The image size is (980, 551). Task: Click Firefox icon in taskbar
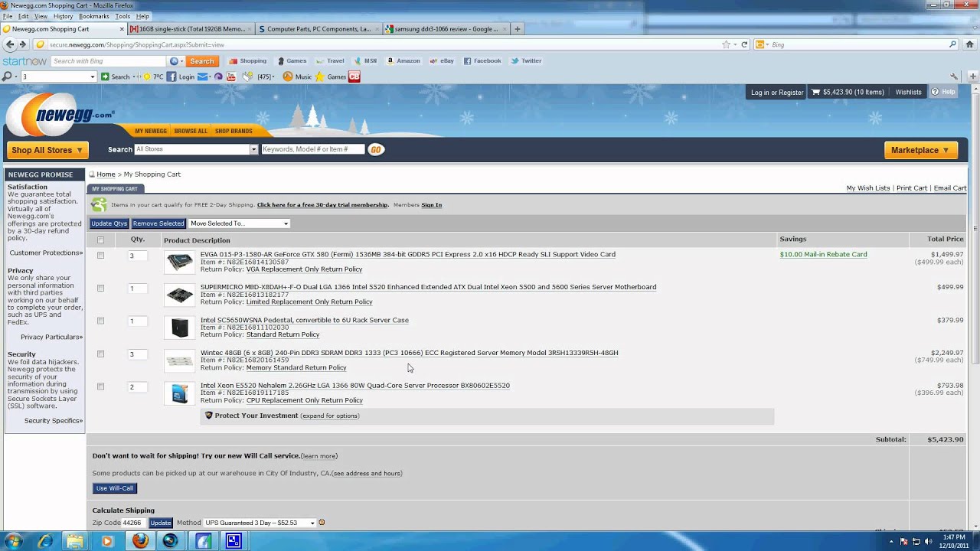(x=139, y=541)
